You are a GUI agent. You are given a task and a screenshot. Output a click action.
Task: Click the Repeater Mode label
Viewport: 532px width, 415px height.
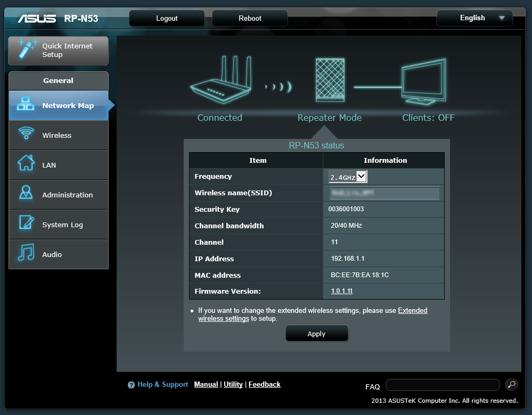point(330,118)
